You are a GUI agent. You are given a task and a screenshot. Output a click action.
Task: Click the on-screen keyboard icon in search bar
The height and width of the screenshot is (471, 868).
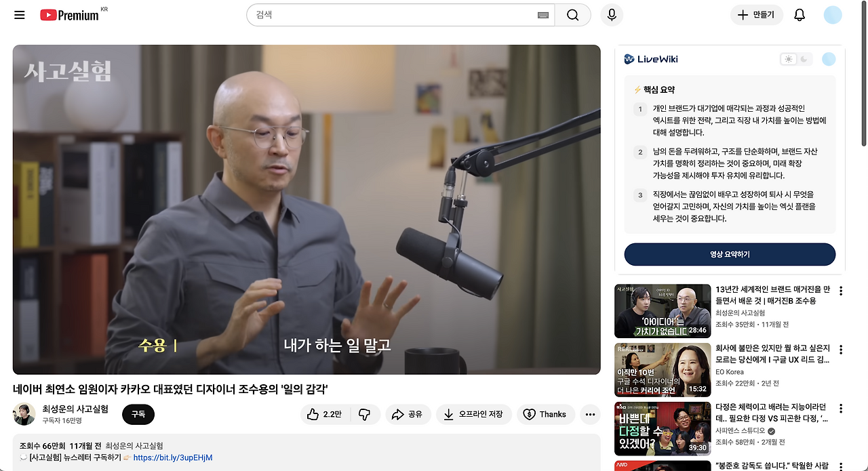click(x=542, y=14)
